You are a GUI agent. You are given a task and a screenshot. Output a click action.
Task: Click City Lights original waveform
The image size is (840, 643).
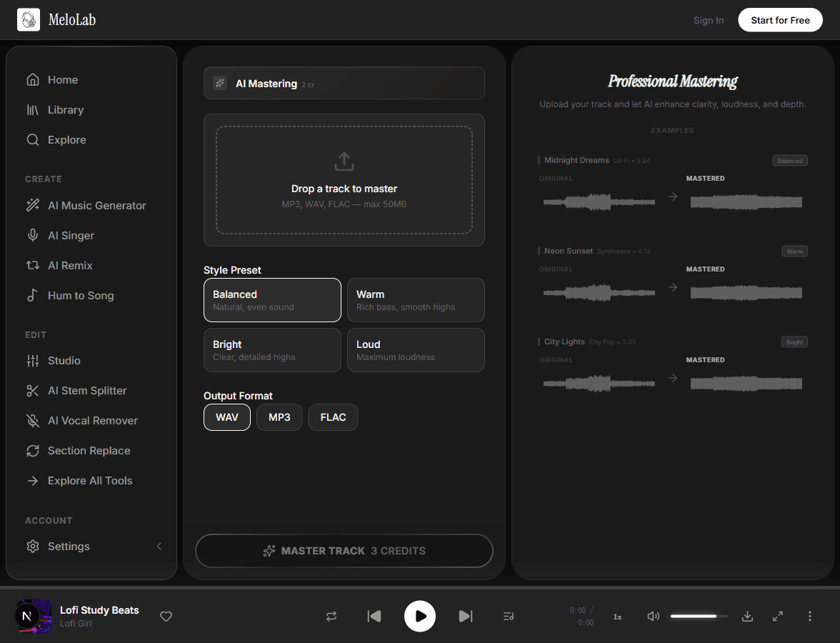click(x=599, y=383)
